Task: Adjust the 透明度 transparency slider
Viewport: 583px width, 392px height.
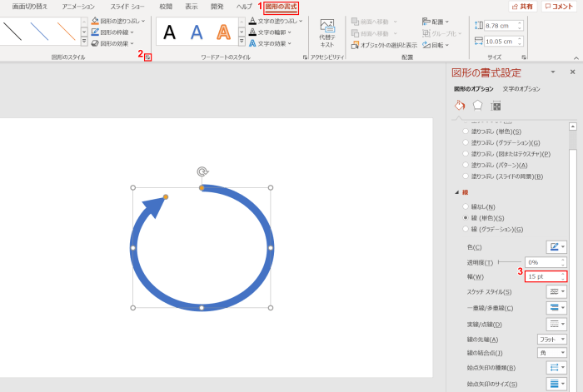Action: (510, 262)
